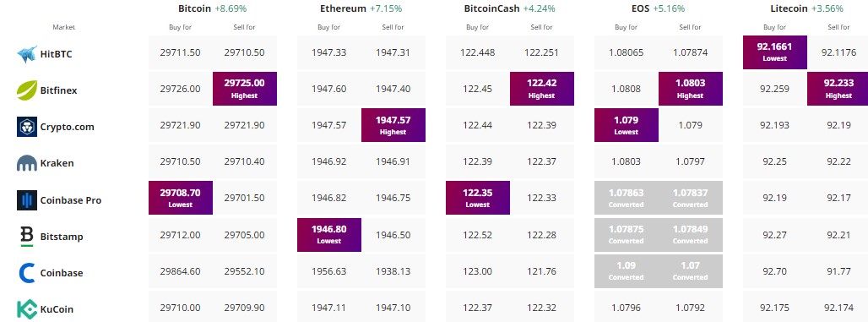Click Coinbase Pro lowest Bitcoin buy 29708.70

pyautogui.click(x=181, y=198)
